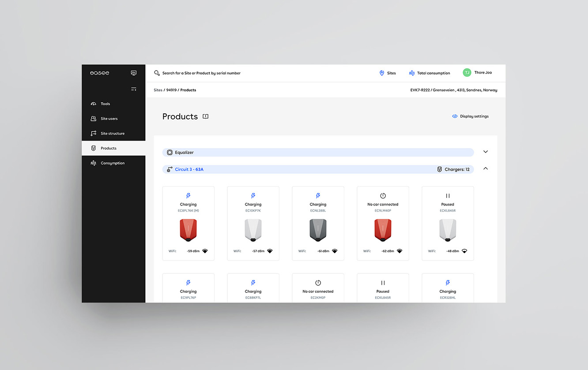
Task: Select the red charger EC8PL76K image
Action: point(188,230)
